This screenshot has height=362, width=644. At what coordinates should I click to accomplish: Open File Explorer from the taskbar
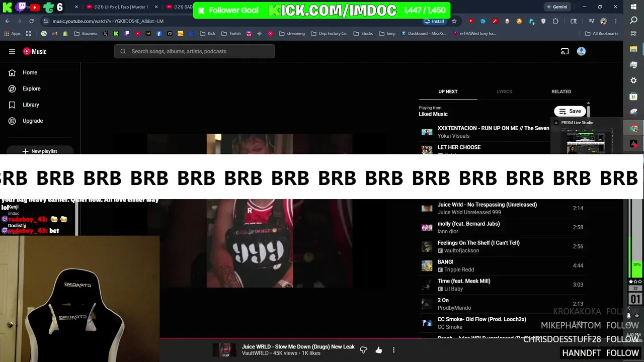click(633, 49)
